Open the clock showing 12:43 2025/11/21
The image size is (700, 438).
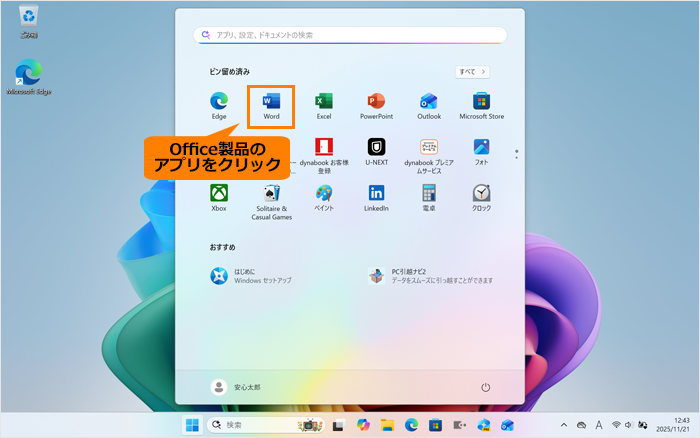(x=672, y=425)
